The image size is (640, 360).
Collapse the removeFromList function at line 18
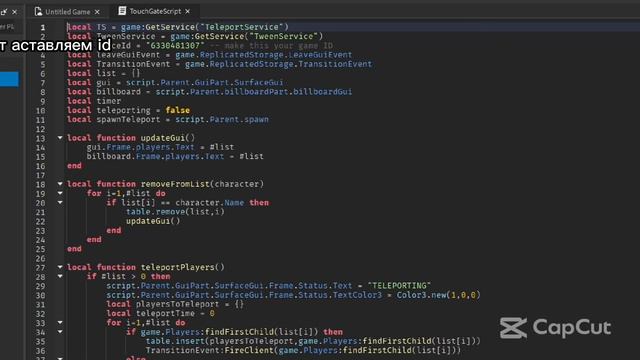click(x=60, y=184)
